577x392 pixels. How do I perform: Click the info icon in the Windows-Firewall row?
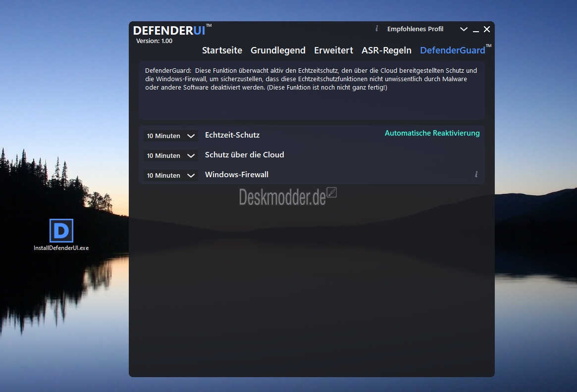[x=476, y=174]
